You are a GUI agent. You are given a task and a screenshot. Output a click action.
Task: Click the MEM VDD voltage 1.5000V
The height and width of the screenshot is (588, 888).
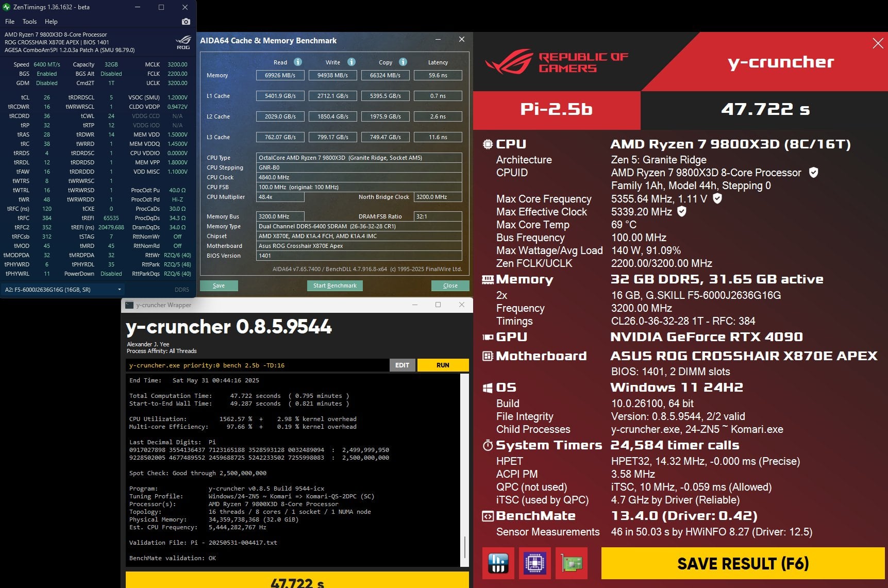coord(178,135)
